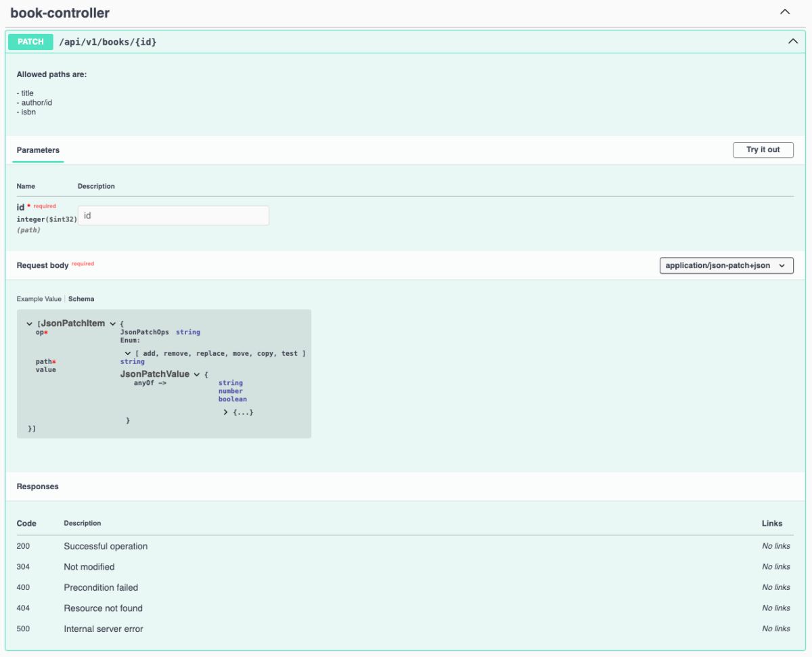Click response code 304
Screen dimensions: 812x657
[x=23, y=567]
